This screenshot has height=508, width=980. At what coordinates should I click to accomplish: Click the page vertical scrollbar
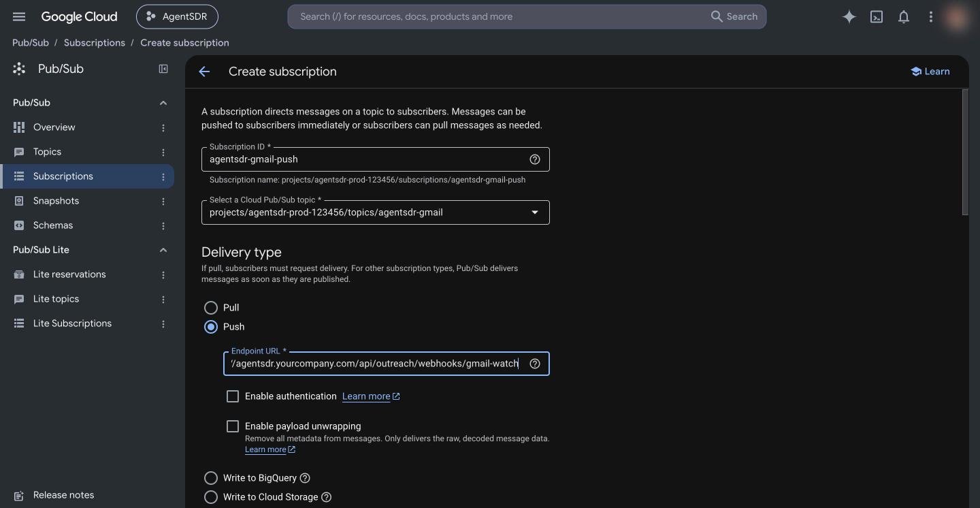965,153
